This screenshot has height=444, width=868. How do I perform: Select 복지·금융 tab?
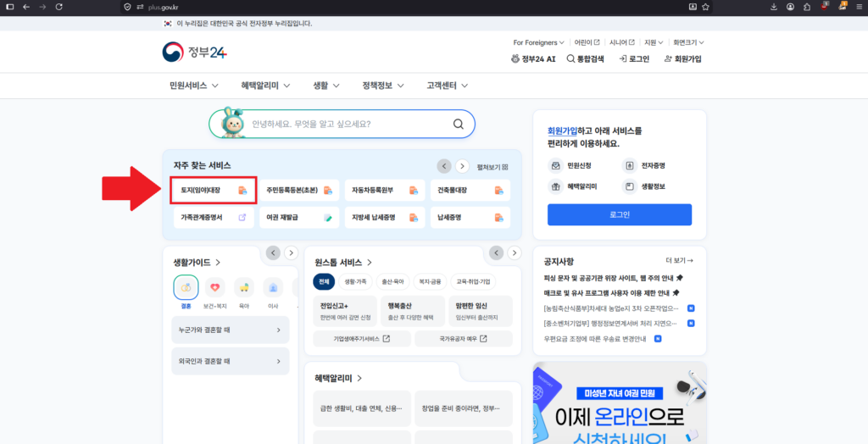coord(430,280)
